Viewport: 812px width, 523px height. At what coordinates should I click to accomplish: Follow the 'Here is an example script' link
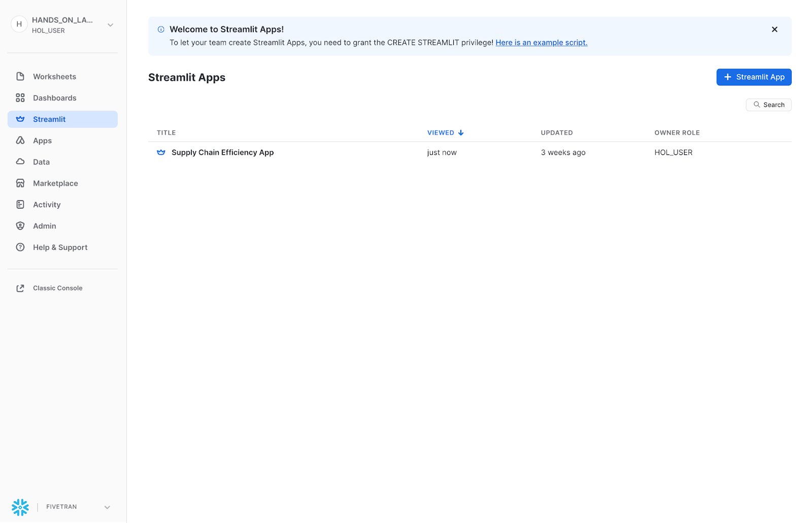pyautogui.click(x=542, y=43)
